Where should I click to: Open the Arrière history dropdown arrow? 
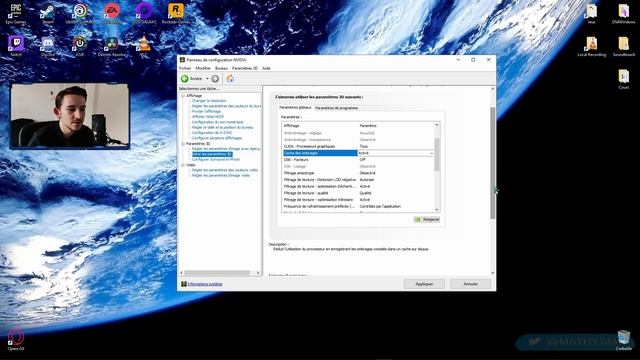point(207,78)
